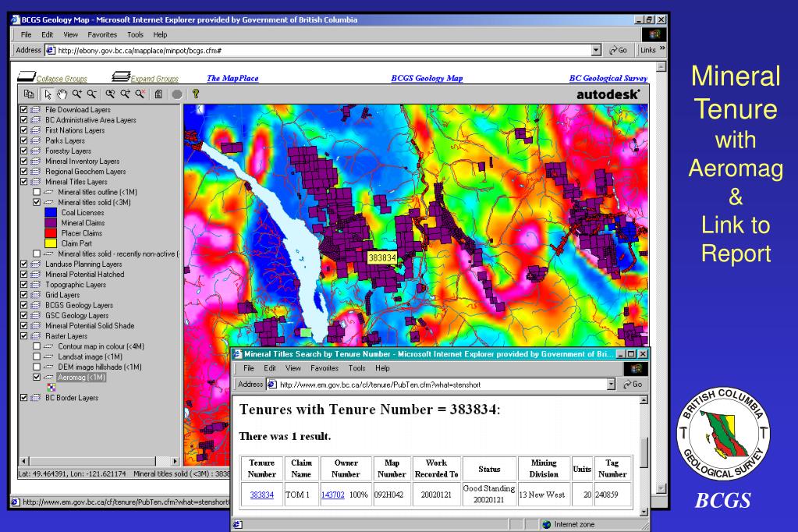Open tenure number 383834 link in table
The width and height of the screenshot is (798, 532).
261,495
